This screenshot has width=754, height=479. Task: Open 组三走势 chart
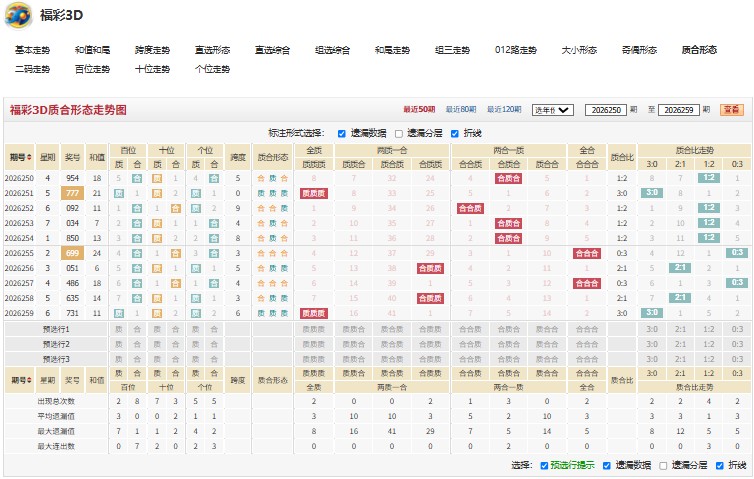tap(452, 50)
